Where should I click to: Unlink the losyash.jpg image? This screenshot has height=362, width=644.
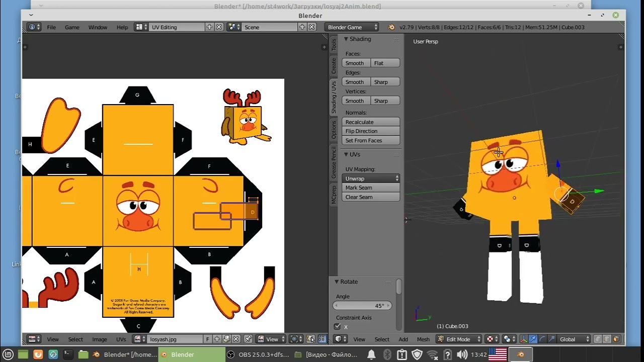tap(236, 339)
